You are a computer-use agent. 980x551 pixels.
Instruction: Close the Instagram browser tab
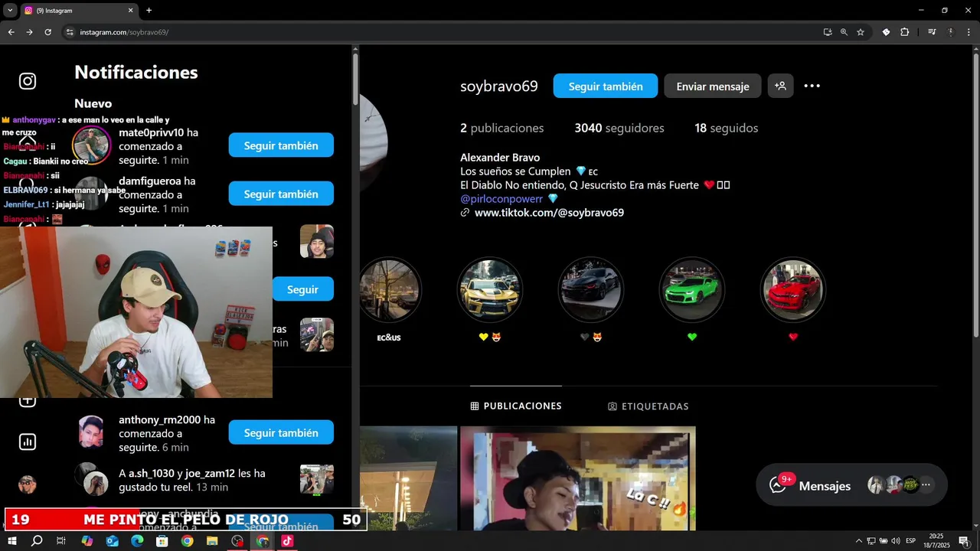point(130,10)
